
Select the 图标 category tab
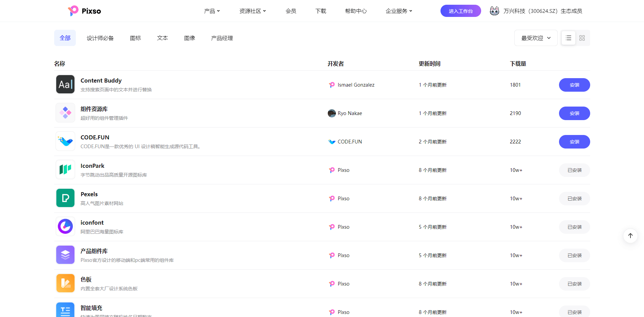pyautogui.click(x=135, y=38)
